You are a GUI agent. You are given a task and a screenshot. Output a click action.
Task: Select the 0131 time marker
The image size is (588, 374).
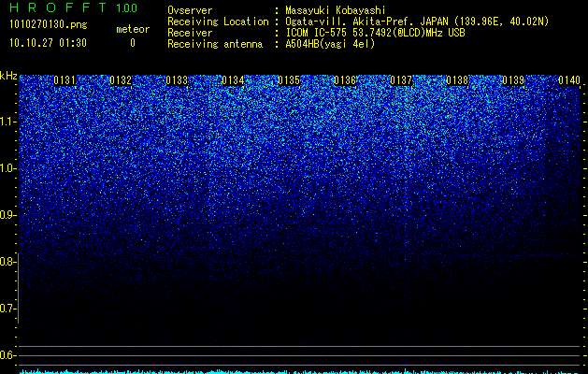pos(65,80)
